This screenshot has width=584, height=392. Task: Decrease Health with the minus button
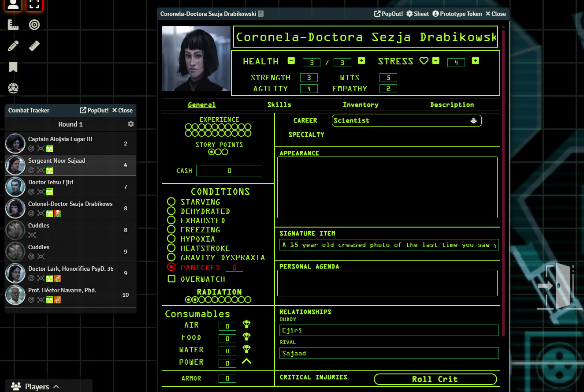point(291,61)
